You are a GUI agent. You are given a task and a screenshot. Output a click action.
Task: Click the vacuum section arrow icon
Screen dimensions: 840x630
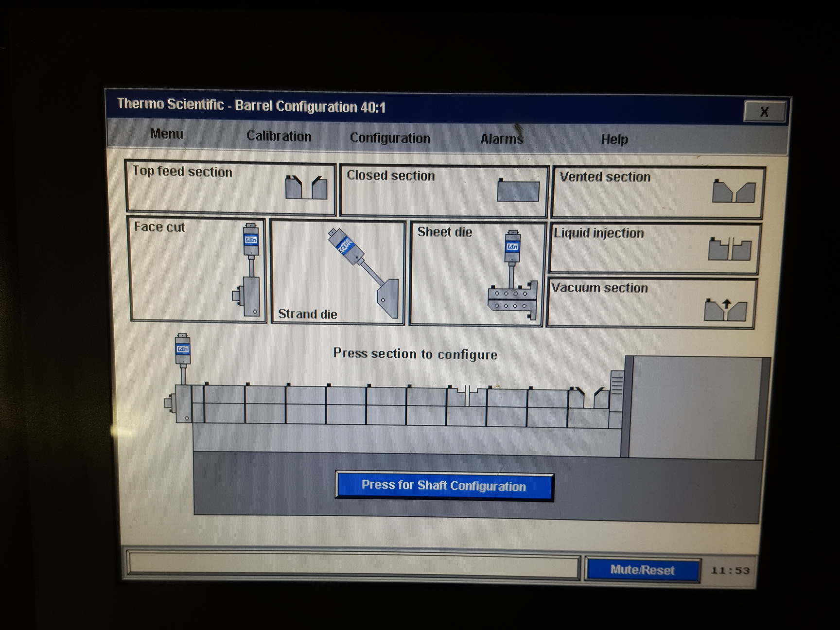click(x=725, y=310)
